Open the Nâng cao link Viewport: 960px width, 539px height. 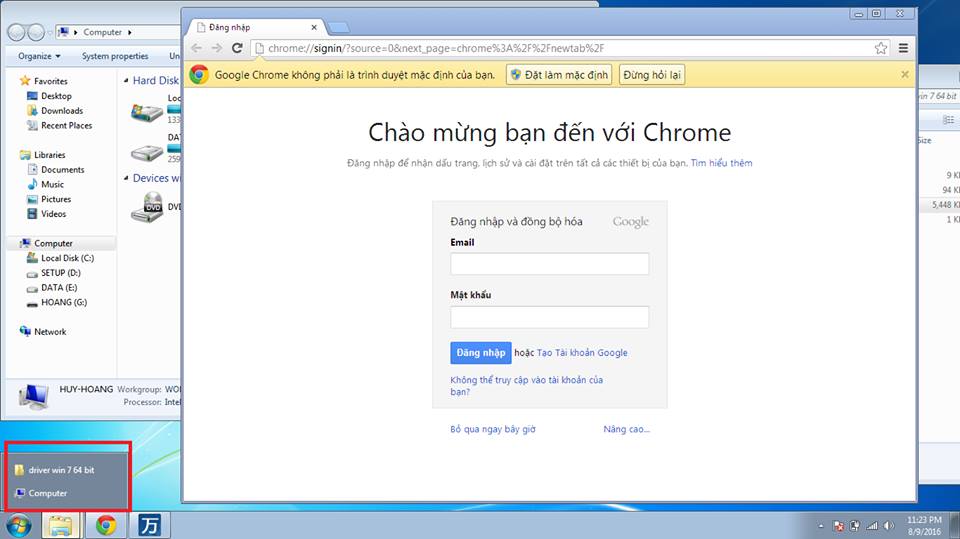click(x=626, y=429)
